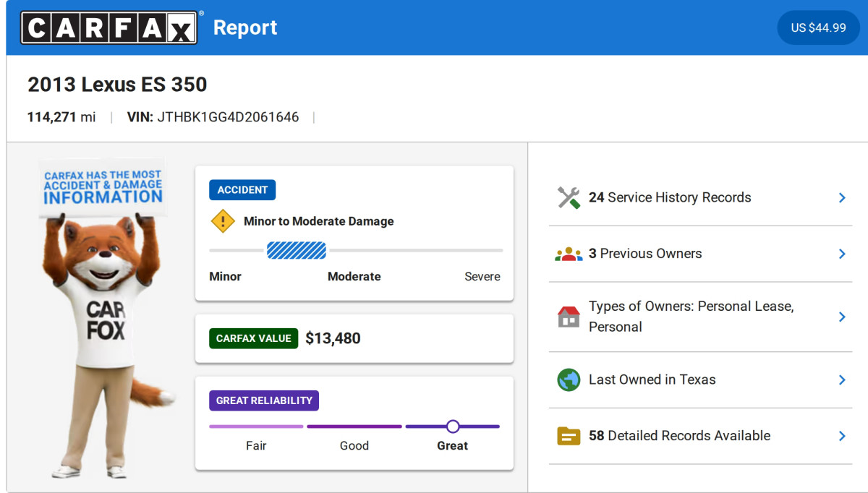Click the 114,271 mi mileage text
The width and height of the screenshot is (868, 493).
[61, 117]
